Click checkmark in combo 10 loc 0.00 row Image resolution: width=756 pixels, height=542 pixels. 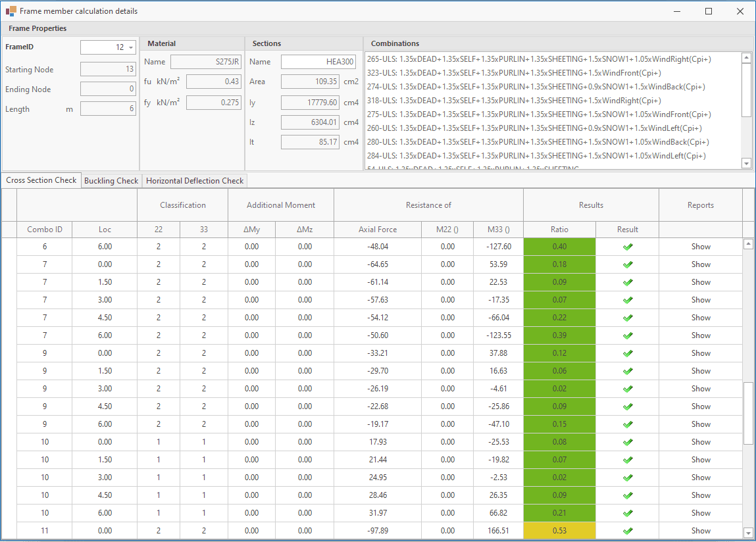point(628,442)
